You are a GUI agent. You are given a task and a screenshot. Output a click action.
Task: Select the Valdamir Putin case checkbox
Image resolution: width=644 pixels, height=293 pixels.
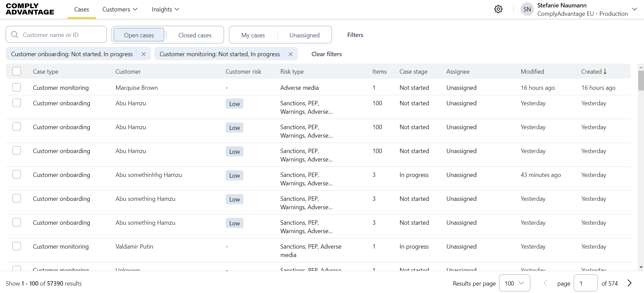coord(17,246)
